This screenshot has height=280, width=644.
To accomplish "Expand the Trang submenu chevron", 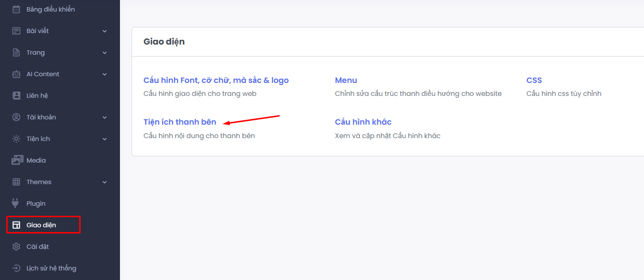I will 105,53.
